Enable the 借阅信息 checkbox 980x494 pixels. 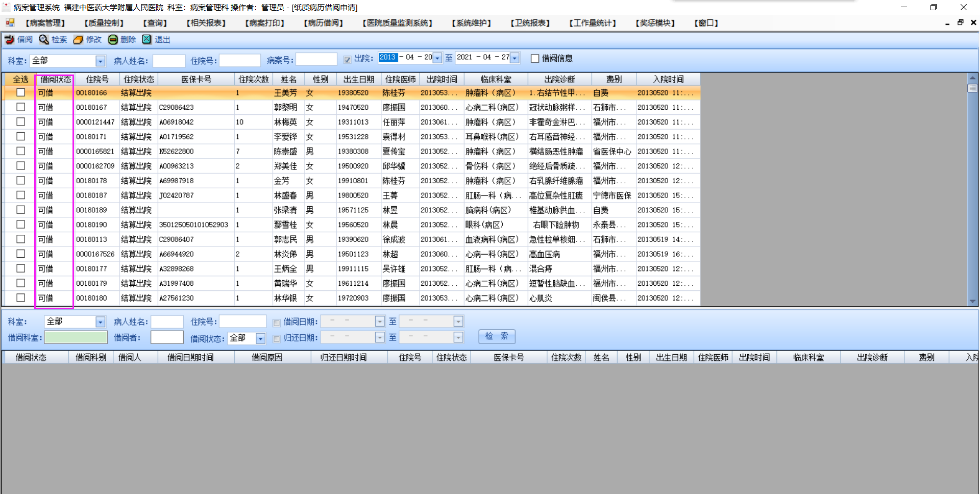pyautogui.click(x=535, y=59)
